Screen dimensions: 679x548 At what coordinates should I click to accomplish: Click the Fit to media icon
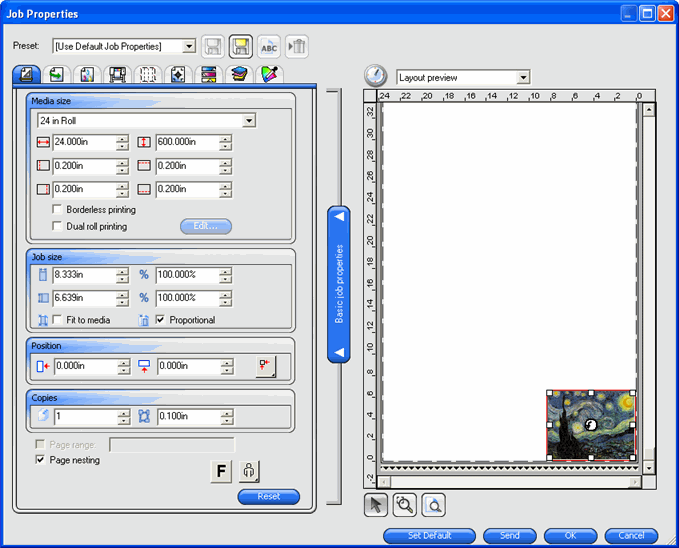(43, 320)
